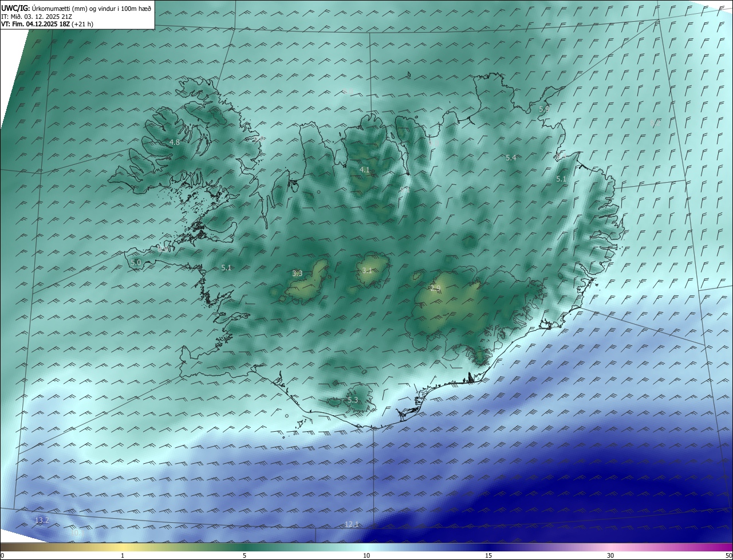Click the 5.3 value label

pos(353,400)
